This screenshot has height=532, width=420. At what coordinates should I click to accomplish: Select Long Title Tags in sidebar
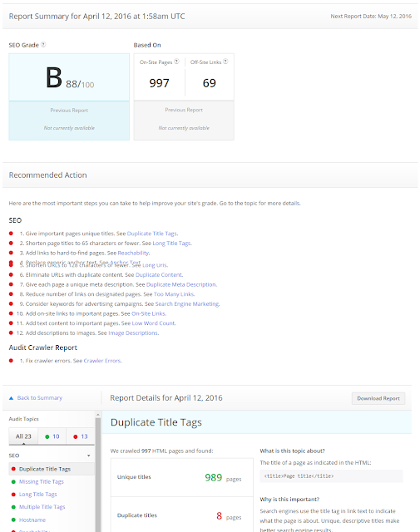coord(37,495)
